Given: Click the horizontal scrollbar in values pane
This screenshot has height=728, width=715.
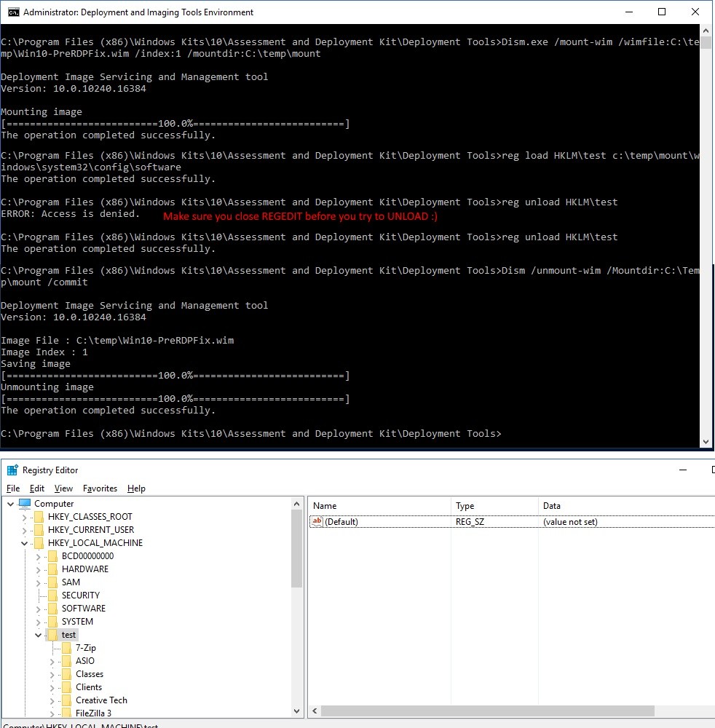Looking at the screenshot, I should coord(487,711).
